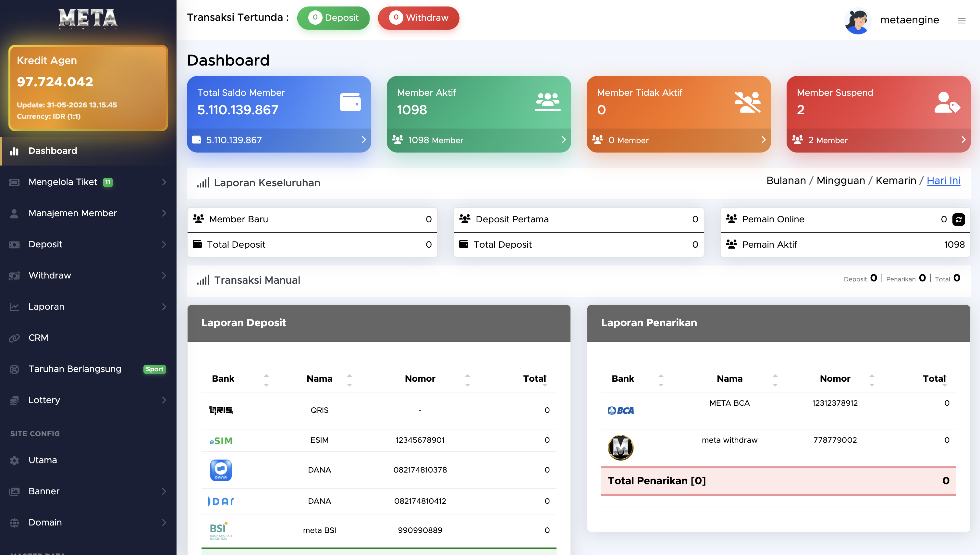Expand the Domain sidebar chevron
Image resolution: width=980 pixels, height=555 pixels.
(164, 523)
